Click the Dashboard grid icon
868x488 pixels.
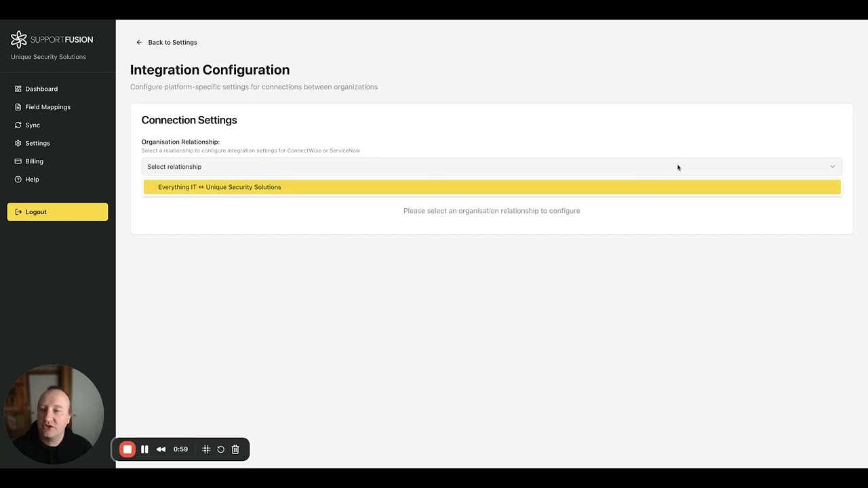coord(18,89)
